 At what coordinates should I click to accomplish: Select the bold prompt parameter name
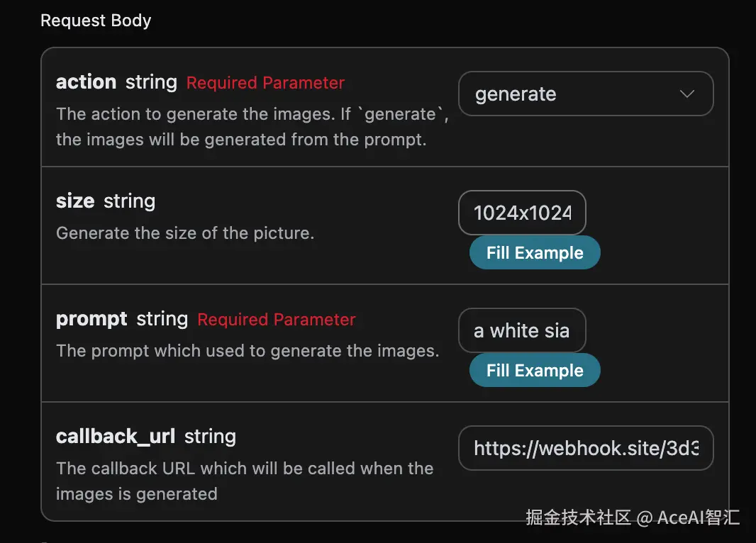[x=91, y=319]
